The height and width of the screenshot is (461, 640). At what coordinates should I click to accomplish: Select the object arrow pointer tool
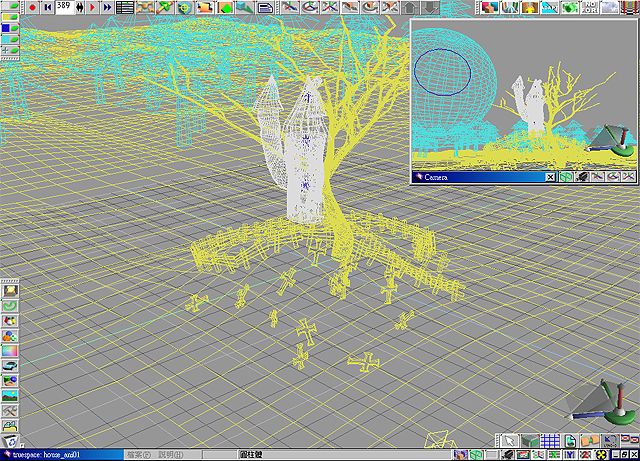[510, 440]
